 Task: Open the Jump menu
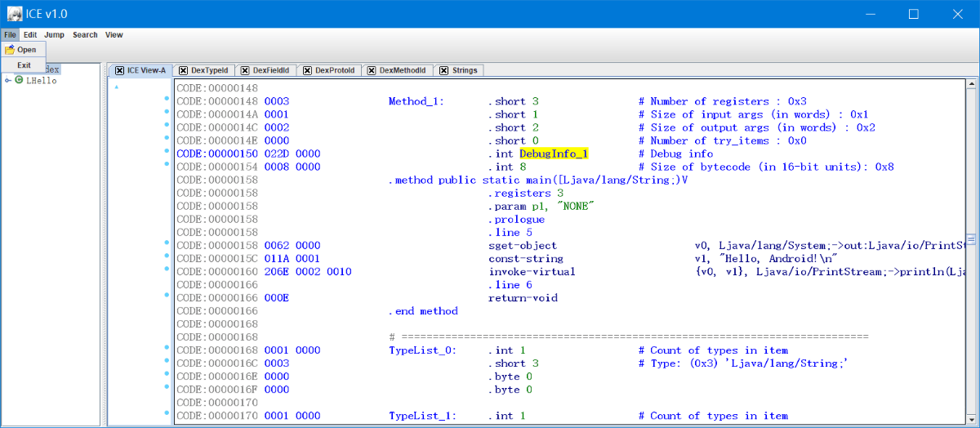[x=55, y=35]
